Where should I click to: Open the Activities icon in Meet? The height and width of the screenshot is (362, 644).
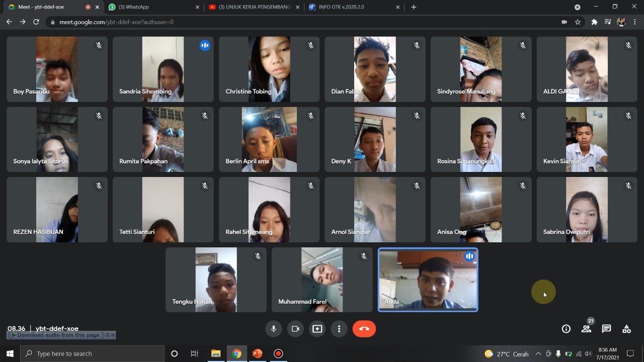click(x=626, y=329)
